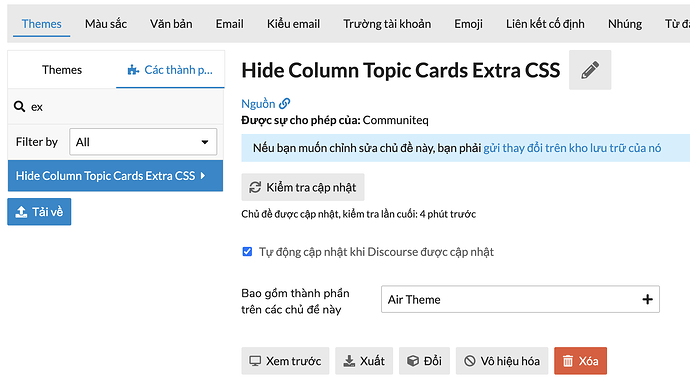Click the pencil edit title icon
The height and width of the screenshot is (388, 690).
tap(590, 70)
